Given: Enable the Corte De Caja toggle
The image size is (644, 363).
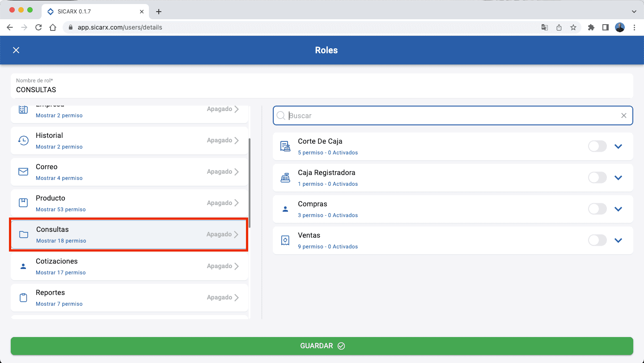Looking at the screenshot, I should (597, 146).
